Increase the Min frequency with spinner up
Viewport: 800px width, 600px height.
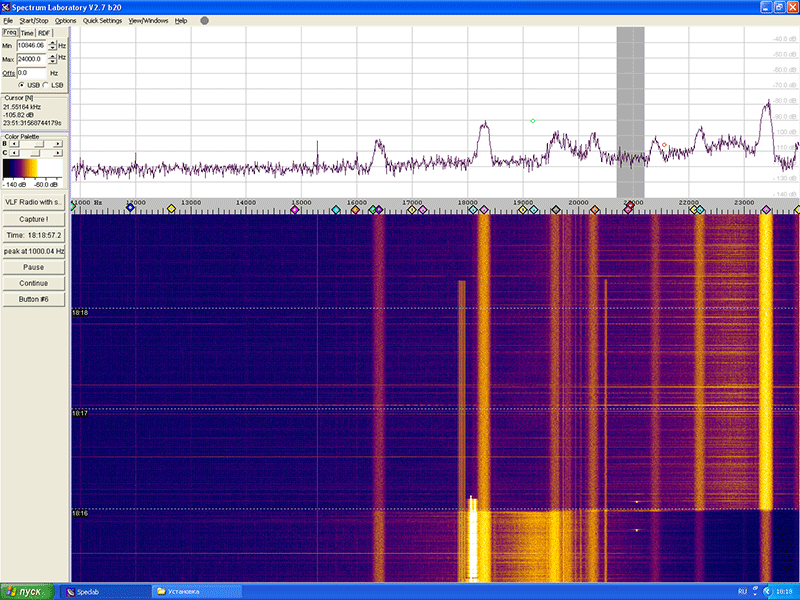click(52, 43)
